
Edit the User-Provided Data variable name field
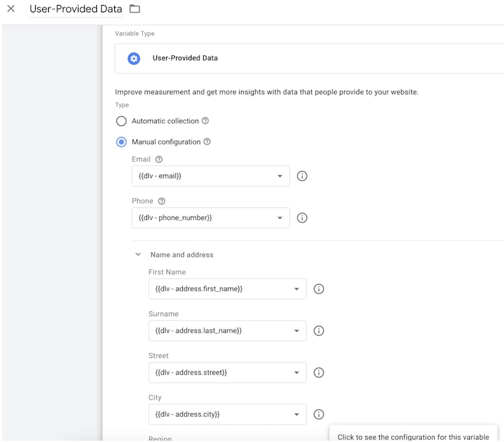pos(75,9)
